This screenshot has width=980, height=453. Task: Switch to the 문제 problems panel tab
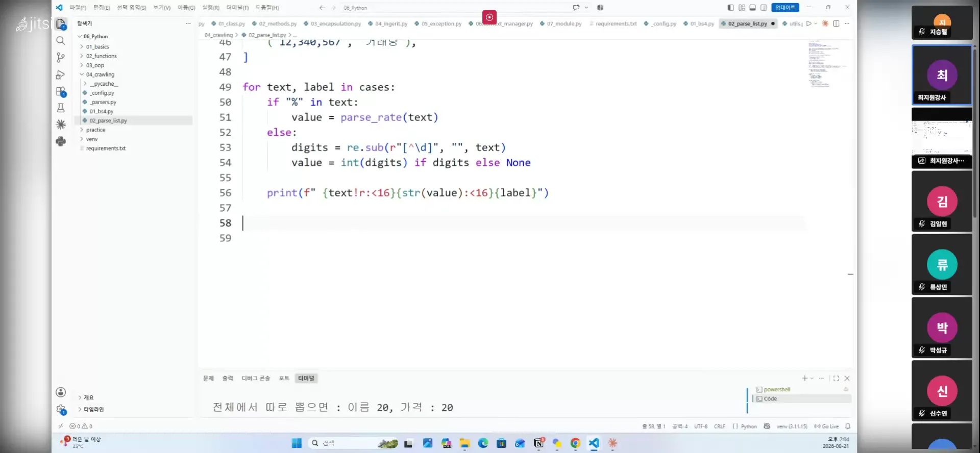click(x=208, y=378)
